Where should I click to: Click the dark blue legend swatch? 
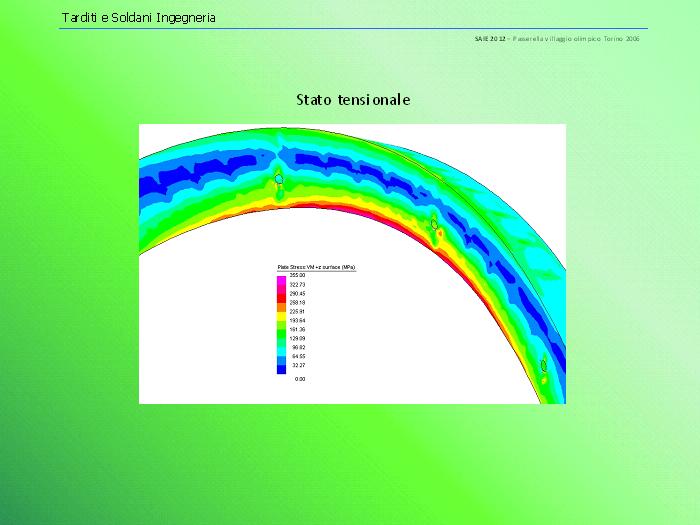point(282,368)
